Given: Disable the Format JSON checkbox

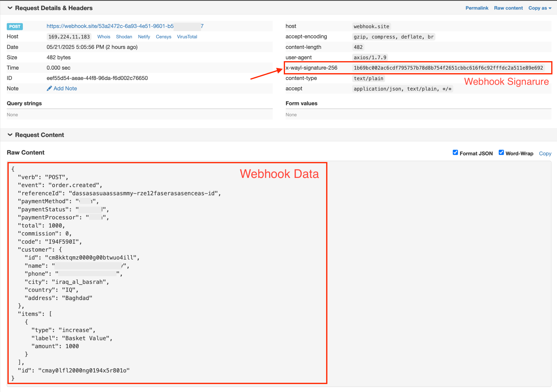Looking at the screenshot, I should click(x=455, y=153).
